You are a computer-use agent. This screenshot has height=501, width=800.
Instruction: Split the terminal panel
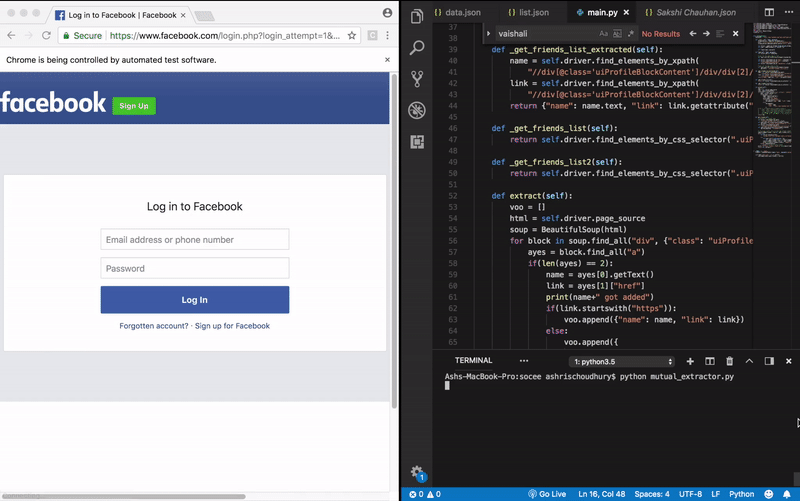pos(710,361)
